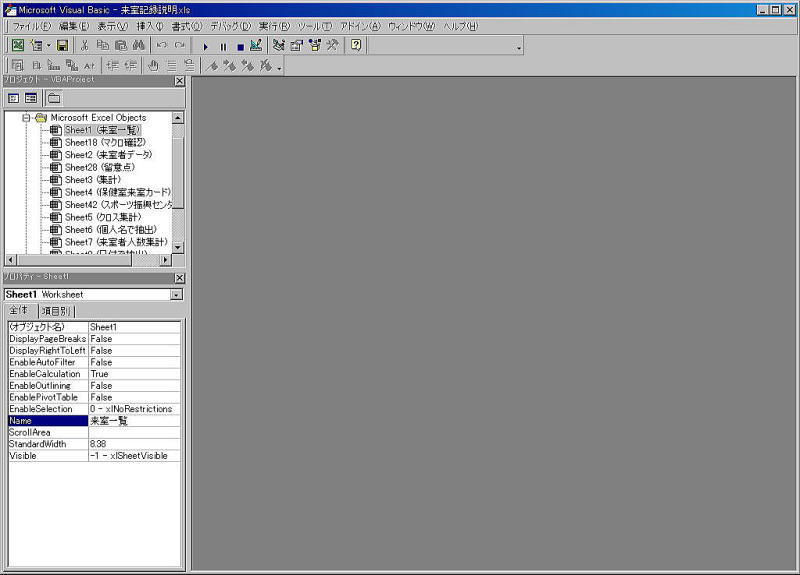Click the Next Bookmark icon

click(x=230, y=65)
